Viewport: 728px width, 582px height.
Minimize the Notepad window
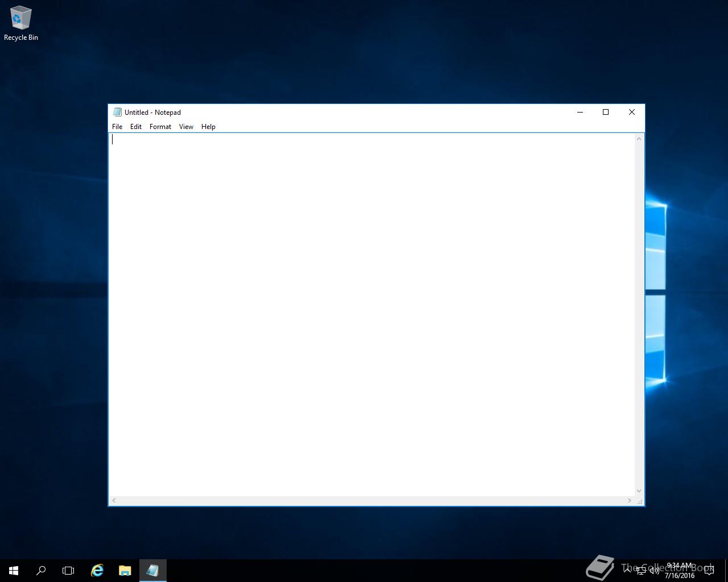tap(580, 112)
